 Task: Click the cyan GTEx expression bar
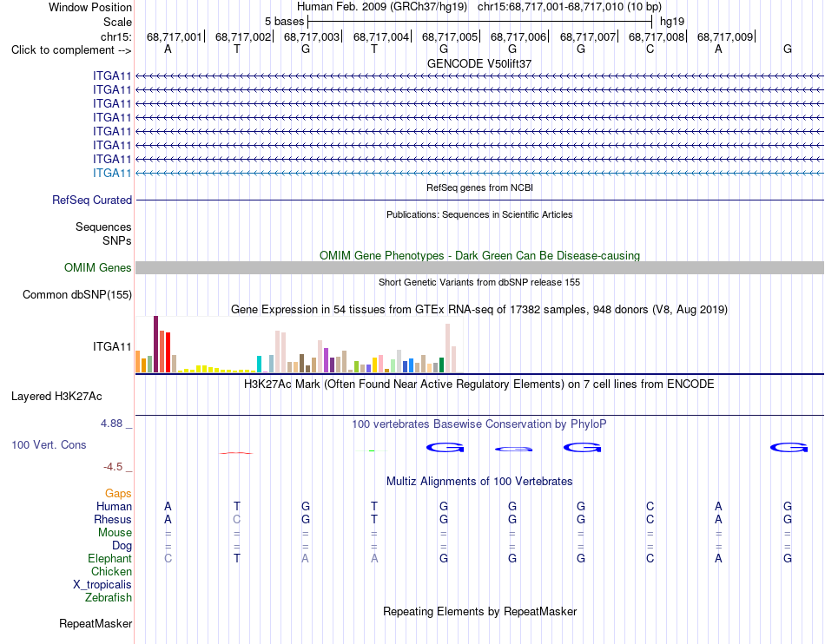pos(259,365)
